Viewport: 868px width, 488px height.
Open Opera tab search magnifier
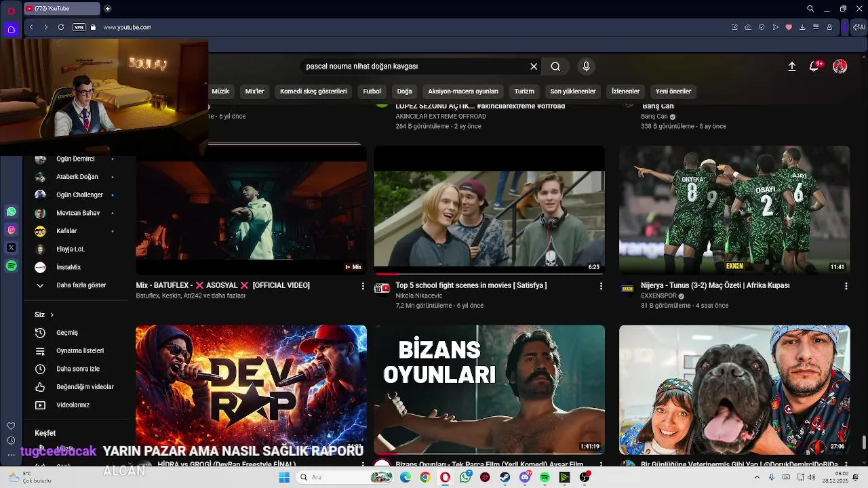pos(810,9)
